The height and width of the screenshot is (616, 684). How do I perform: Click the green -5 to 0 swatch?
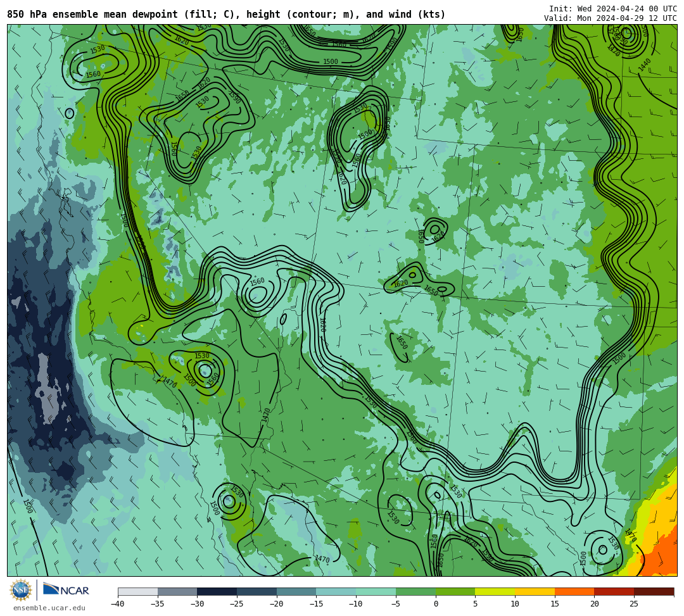pyautogui.click(x=415, y=591)
